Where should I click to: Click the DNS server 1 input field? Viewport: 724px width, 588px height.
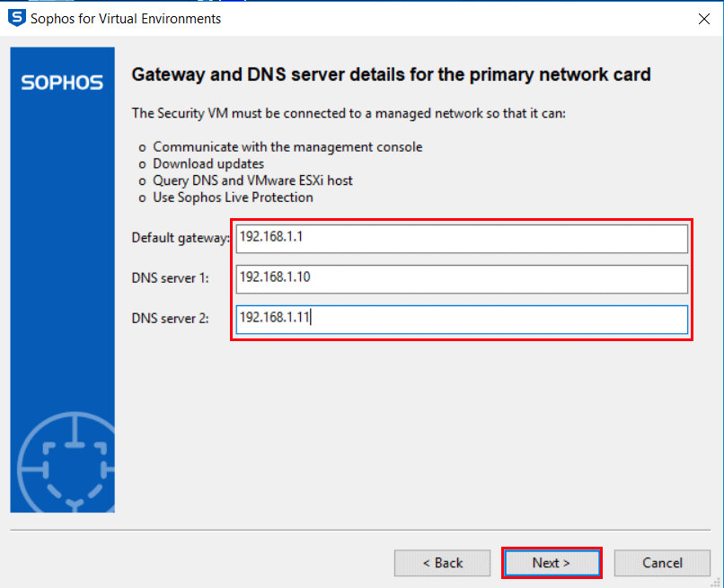tap(462, 279)
